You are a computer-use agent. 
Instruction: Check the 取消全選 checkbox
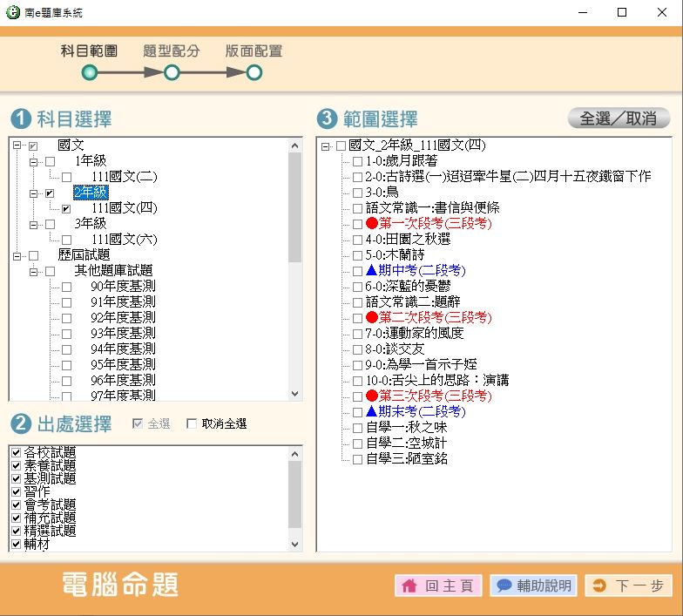click(x=191, y=423)
